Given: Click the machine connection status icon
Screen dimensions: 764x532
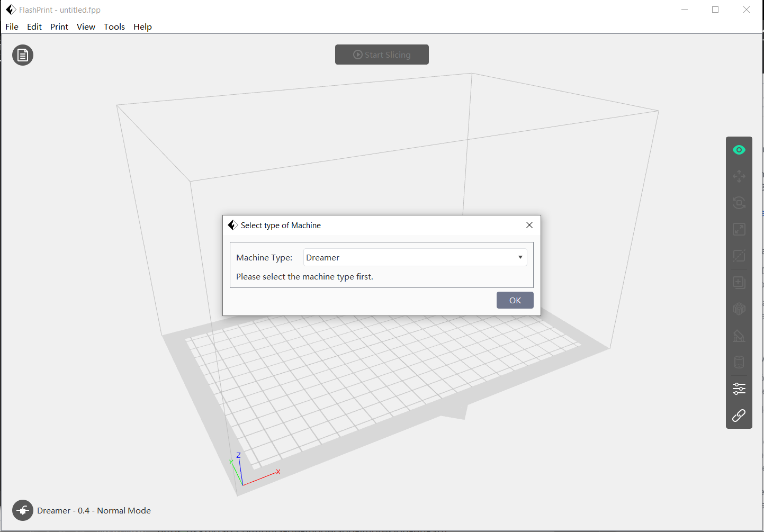Looking at the screenshot, I should click(x=23, y=510).
